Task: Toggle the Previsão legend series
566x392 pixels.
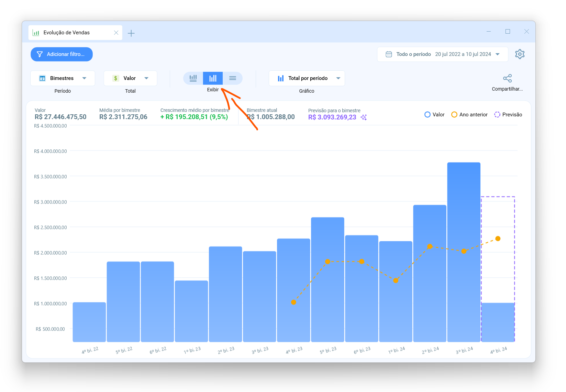Action: pyautogui.click(x=508, y=115)
